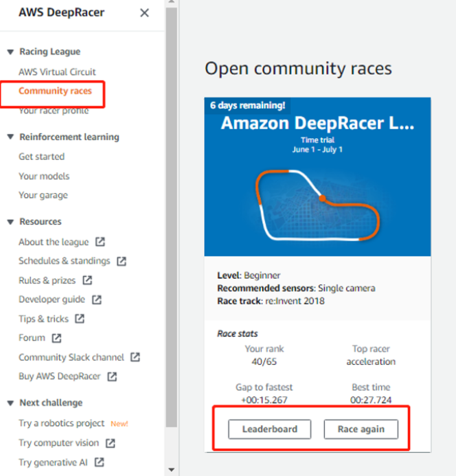This screenshot has width=456, height=476.
Task: Click external link icon beside Try generative AI
Action: pyautogui.click(x=100, y=462)
